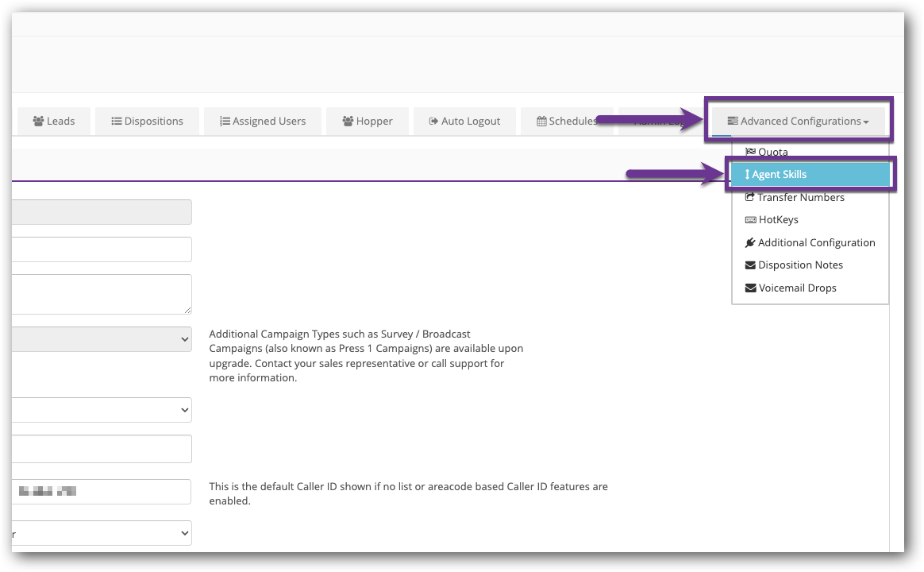Click the 'Additional Campaign Types' help text

(366, 356)
